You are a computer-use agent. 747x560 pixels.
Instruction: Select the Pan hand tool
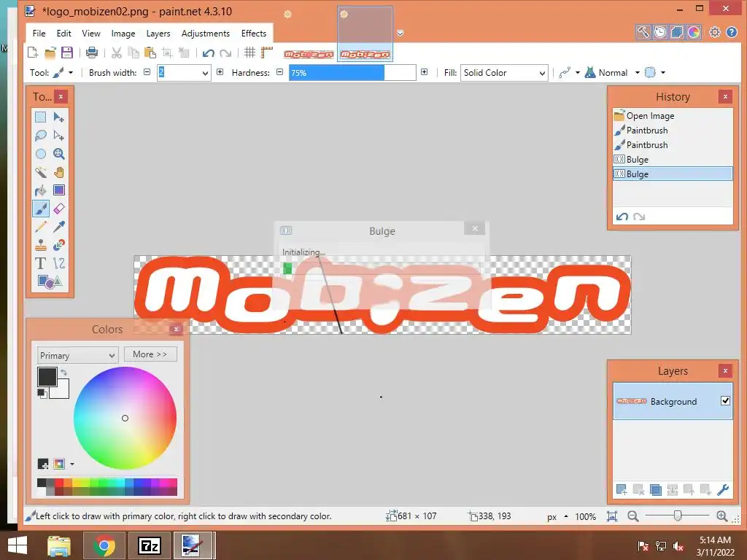[58, 172]
